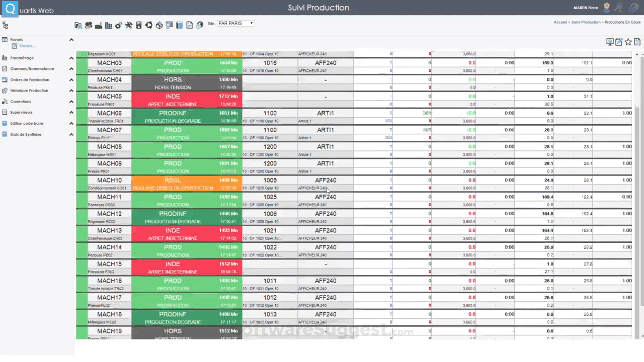
Task: Click the settings gears icon
Action: click(x=118, y=25)
